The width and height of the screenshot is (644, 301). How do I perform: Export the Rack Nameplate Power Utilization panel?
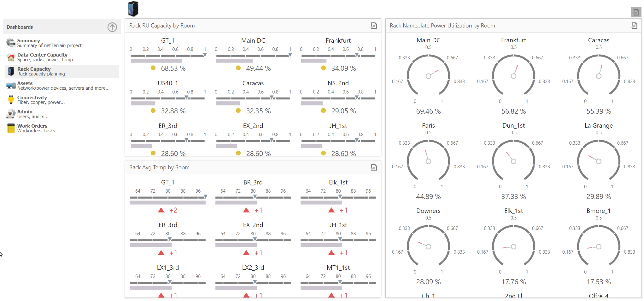pos(634,26)
